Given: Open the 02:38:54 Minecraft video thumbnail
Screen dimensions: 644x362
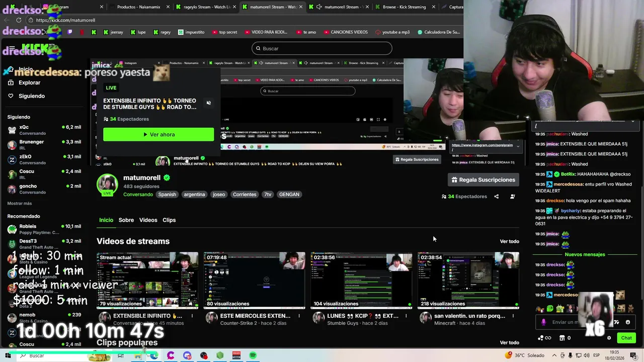Looking at the screenshot, I should 468,280.
